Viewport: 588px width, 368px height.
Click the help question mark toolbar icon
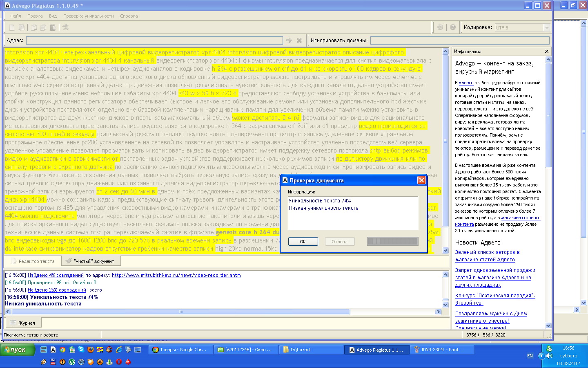coord(453,27)
